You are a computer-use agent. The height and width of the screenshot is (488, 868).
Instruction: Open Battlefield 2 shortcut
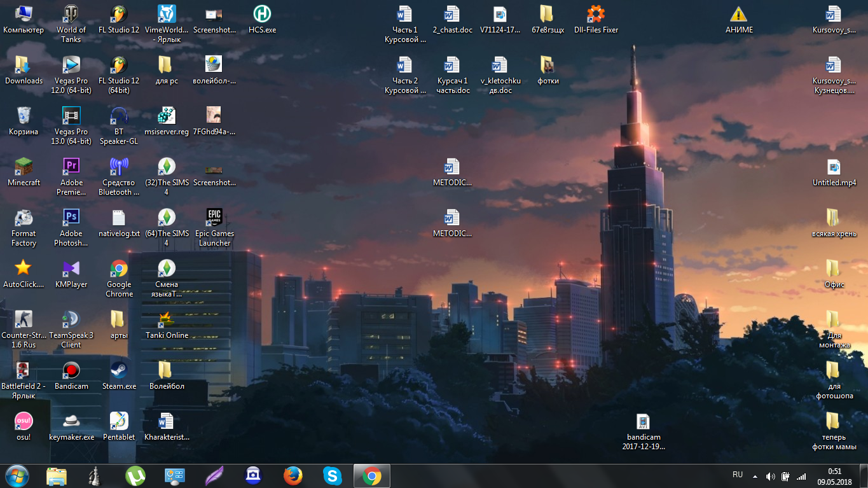pyautogui.click(x=24, y=380)
